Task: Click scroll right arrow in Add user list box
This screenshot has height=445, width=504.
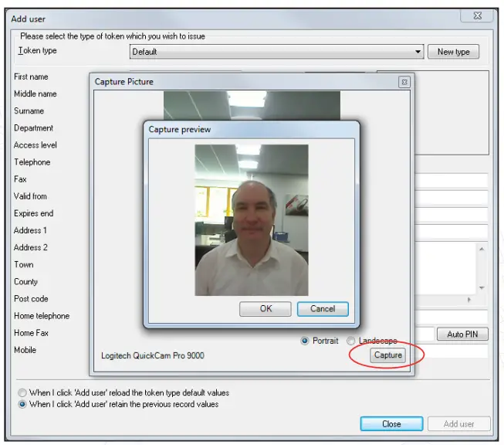Action: 469,300
